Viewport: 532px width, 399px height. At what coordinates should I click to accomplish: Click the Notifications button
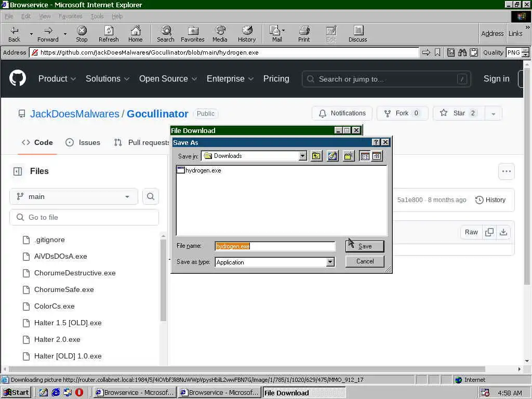(342, 113)
